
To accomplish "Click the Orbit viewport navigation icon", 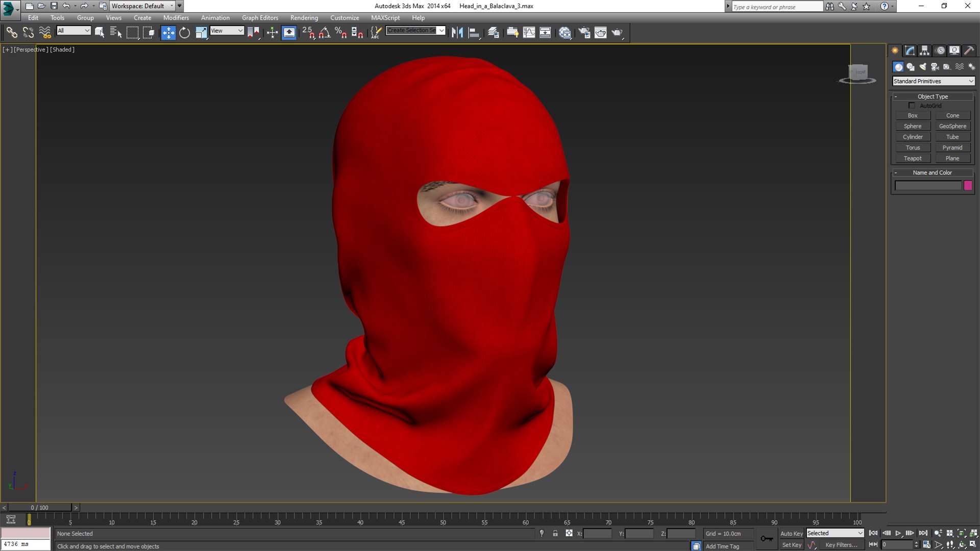I will 961,545.
